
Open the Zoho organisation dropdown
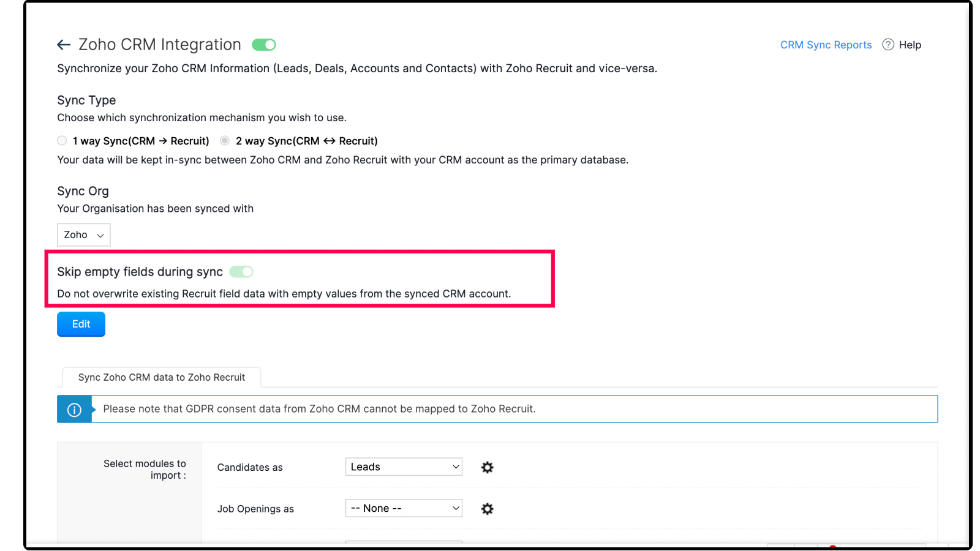pos(84,235)
